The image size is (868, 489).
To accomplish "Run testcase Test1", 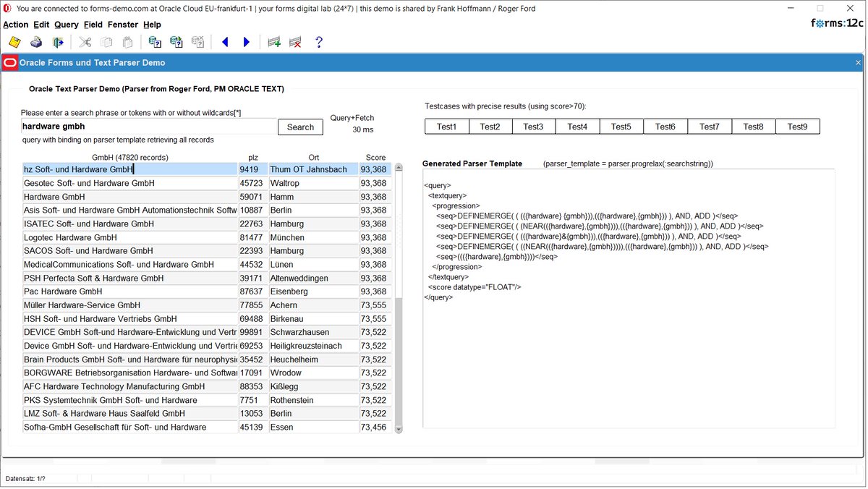I will click(x=447, y=127).
